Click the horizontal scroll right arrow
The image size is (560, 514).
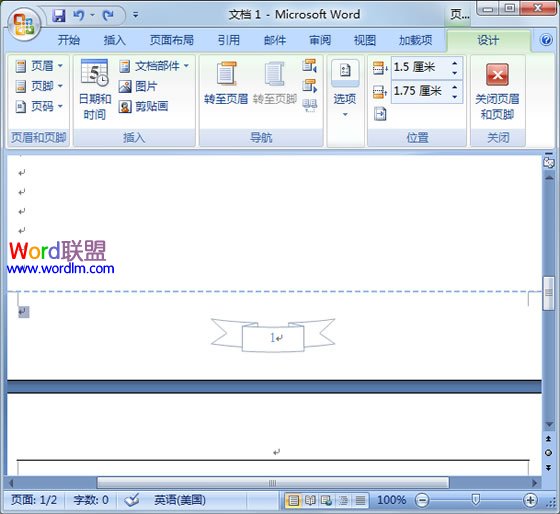[x=534, y=483]
